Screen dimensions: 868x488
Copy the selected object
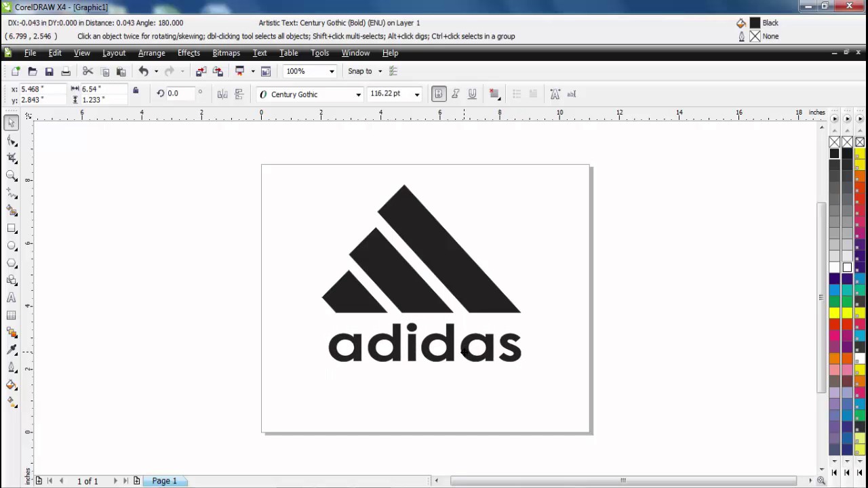pyautogui.click(x=104, y=71)
